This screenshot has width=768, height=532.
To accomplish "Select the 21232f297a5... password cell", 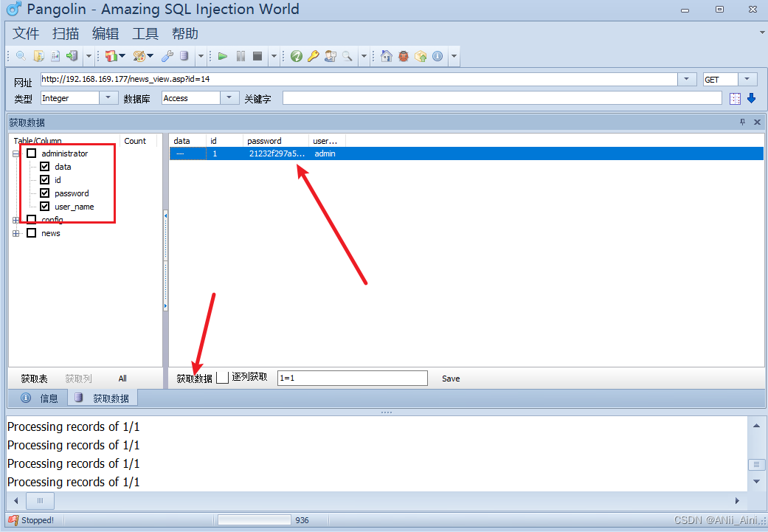I will tap(276, 153).
